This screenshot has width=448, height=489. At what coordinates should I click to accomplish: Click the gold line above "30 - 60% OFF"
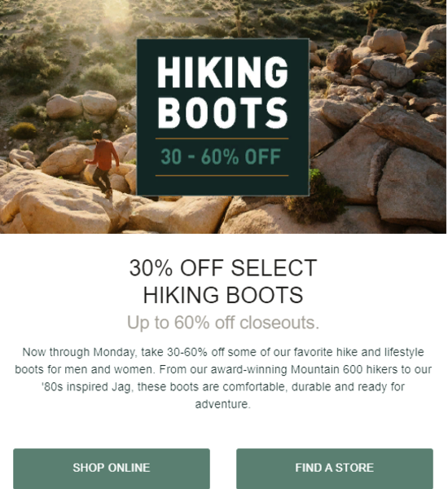tap(222, 139)
